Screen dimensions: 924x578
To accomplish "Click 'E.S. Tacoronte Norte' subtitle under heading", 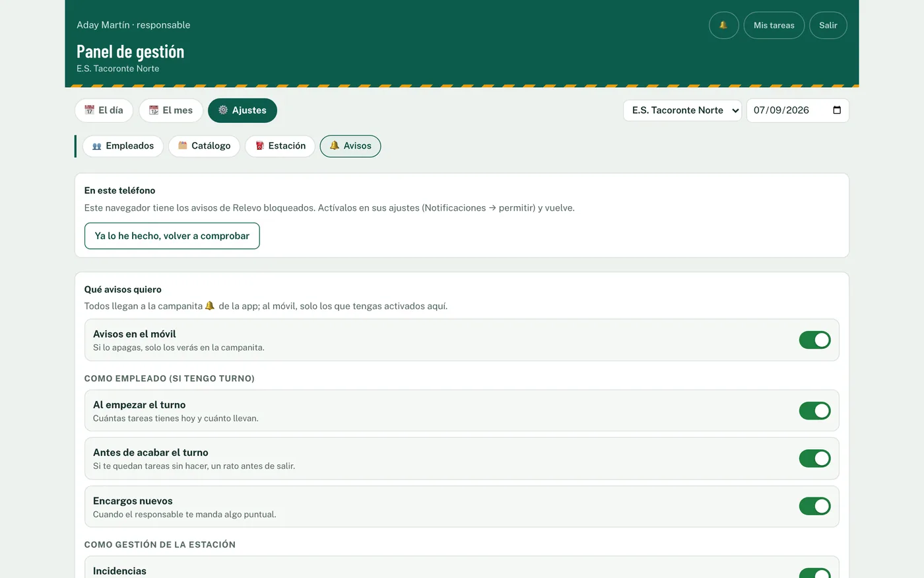I will point(117,69).
